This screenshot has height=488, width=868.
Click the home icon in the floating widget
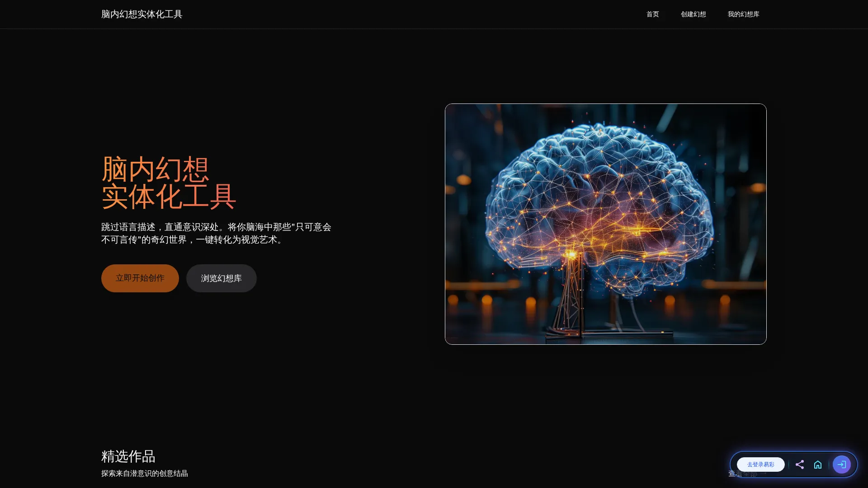pyautogui.click(x=818, y=465)
